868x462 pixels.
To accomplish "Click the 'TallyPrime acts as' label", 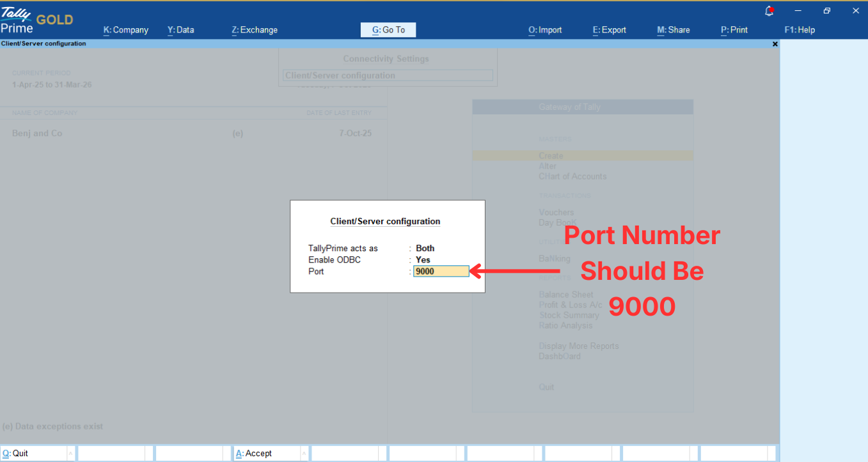I will coord(343,249).
